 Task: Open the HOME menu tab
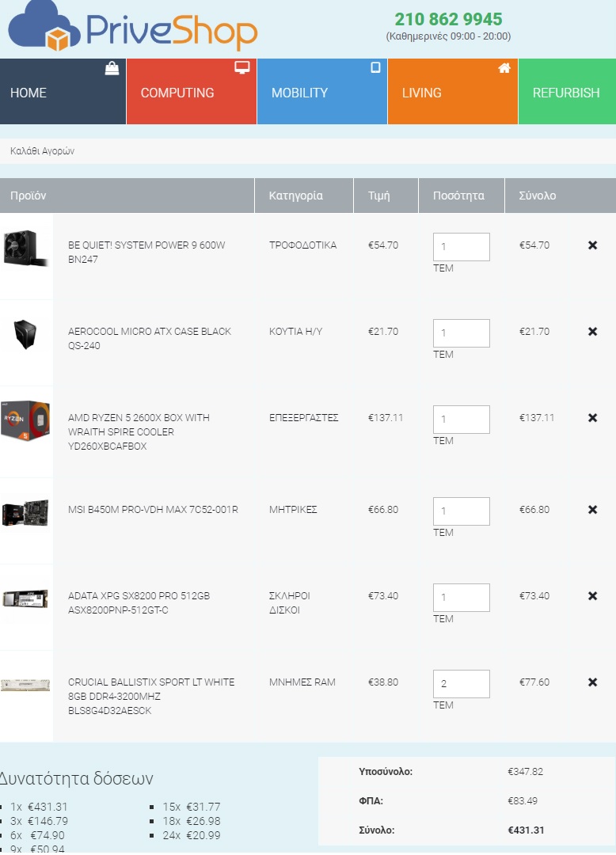click(63, 92)
